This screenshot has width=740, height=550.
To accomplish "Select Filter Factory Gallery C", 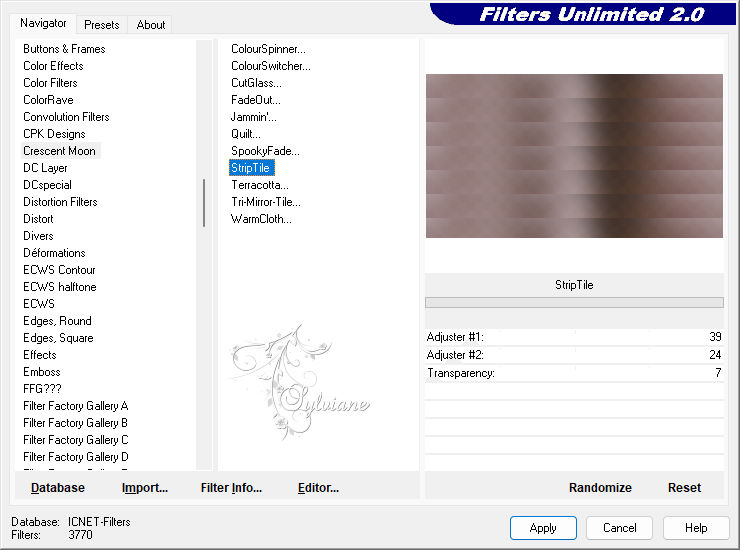I will 76,440.
